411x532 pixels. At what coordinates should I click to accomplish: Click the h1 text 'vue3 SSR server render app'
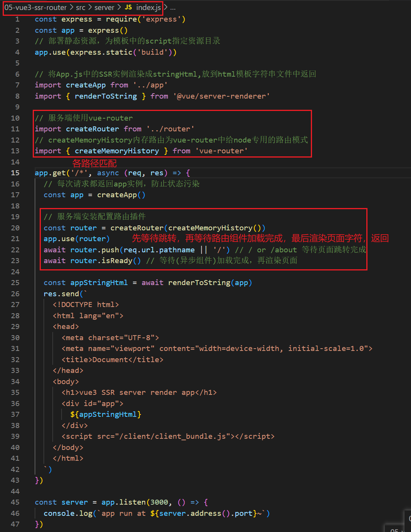(137, 393)
